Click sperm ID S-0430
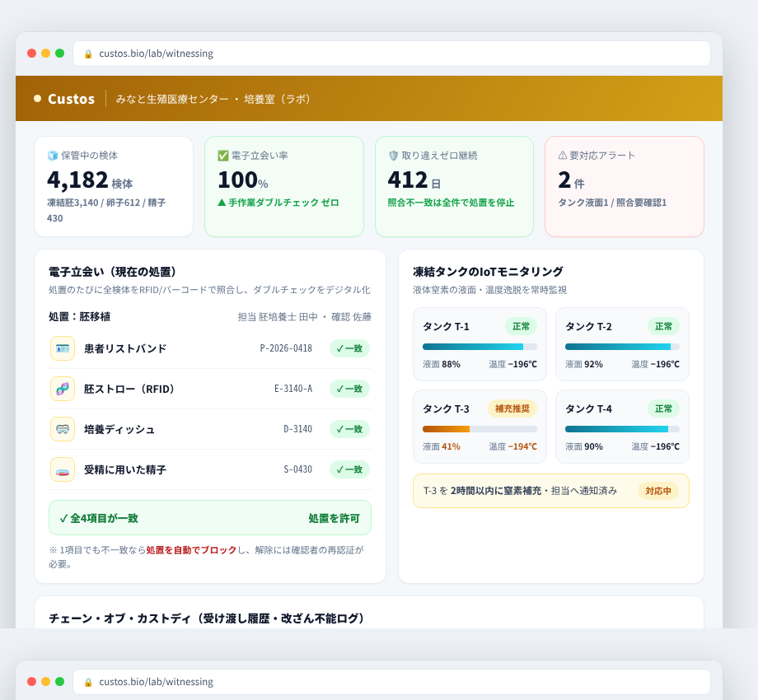The height and width of the screenshot is (700, 758). point(297,469)
